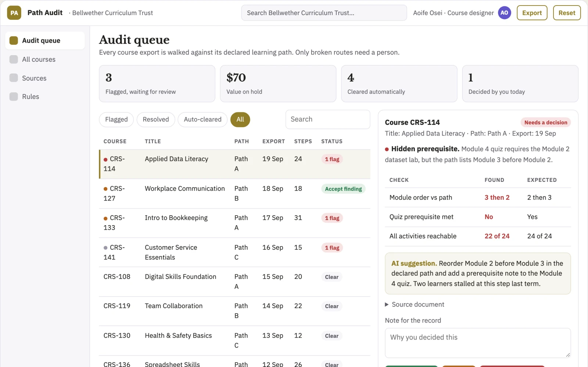
Task: Show the Flagged filter tab
Action: [116, 119]
